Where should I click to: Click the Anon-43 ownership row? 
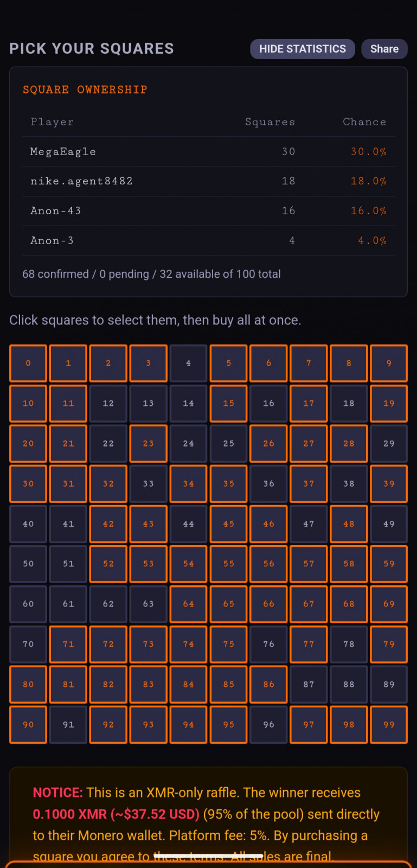click(208, 211)
